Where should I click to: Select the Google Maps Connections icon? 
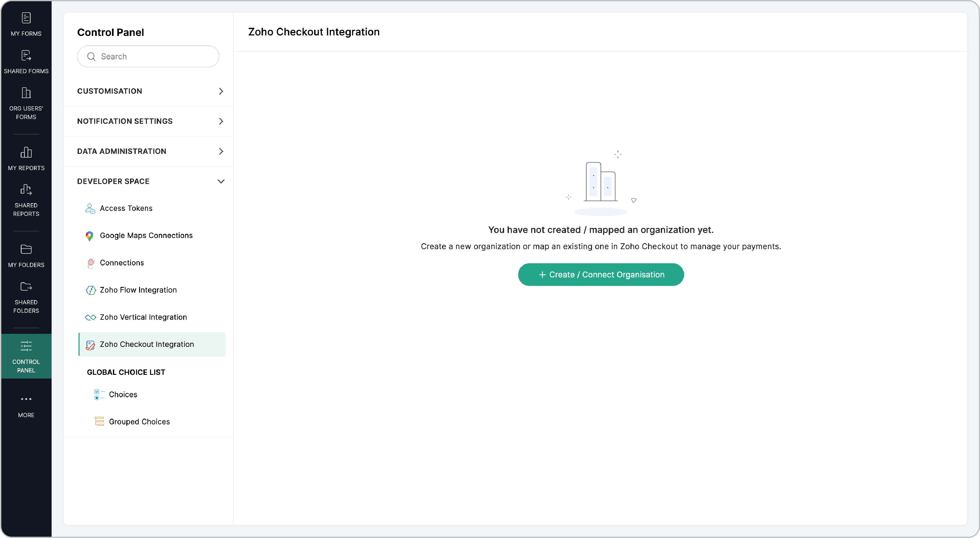click(x=90, y=236)
